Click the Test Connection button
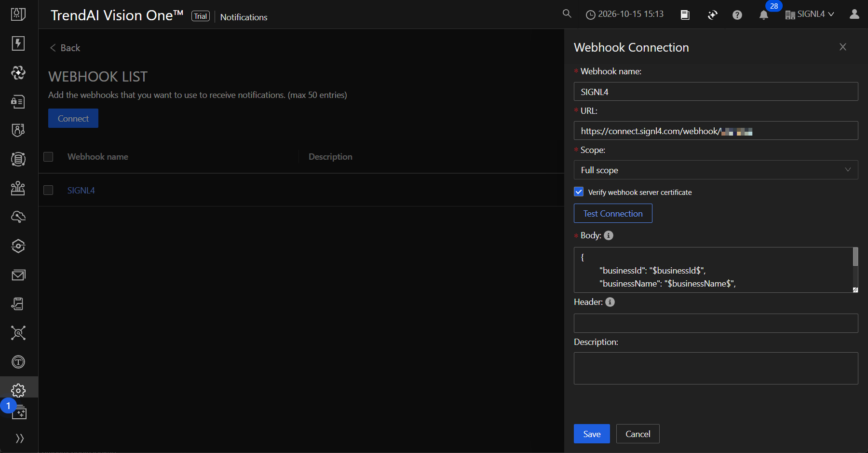The height and width of the screenshot is (453, 868). tap(613, 213)
